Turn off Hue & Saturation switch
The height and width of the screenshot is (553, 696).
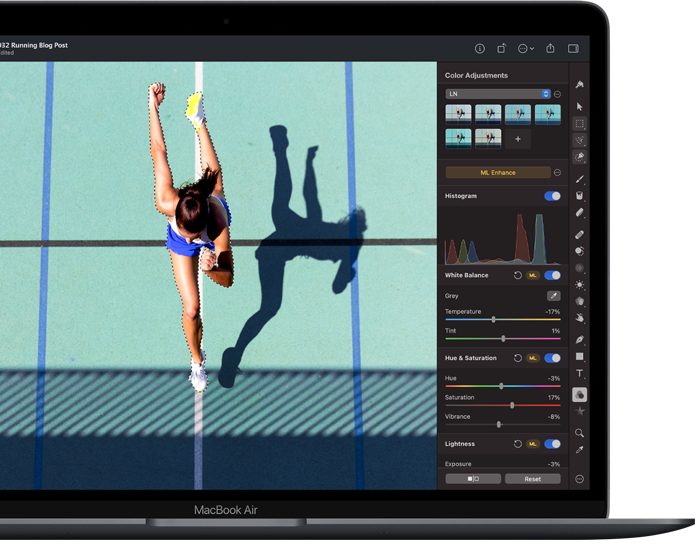552,358
